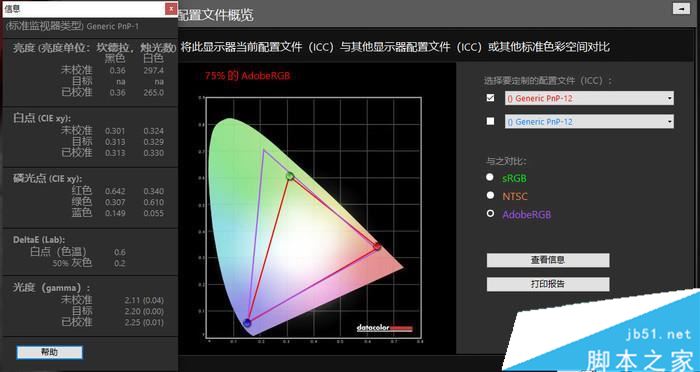Viewport: 700px width, 372px height.
Task: Click the 白点 (CIE xy) section heading
Action: click(x=42, y=118)
